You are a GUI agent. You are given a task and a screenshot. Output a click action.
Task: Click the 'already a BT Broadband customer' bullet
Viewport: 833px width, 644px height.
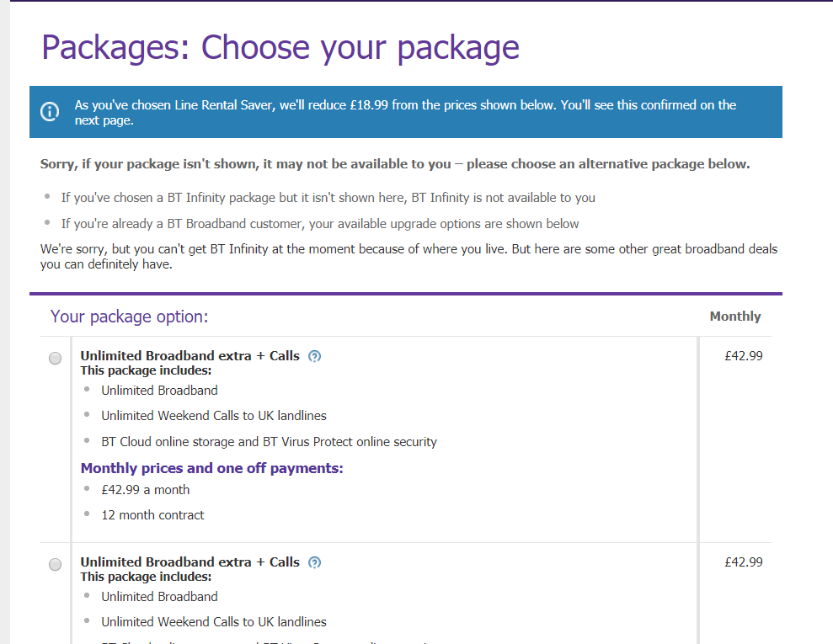tap(320, 224)
